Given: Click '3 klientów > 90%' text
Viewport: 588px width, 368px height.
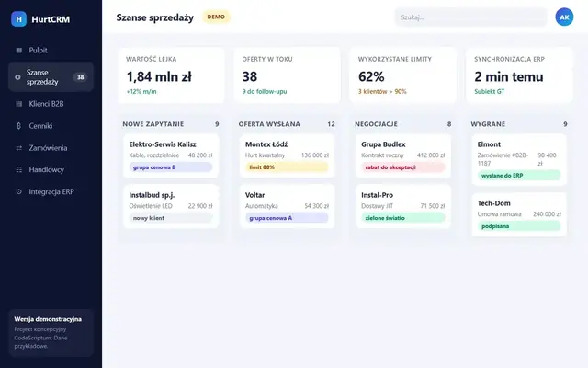Looking at the screenshot, I should click(382, 92).
